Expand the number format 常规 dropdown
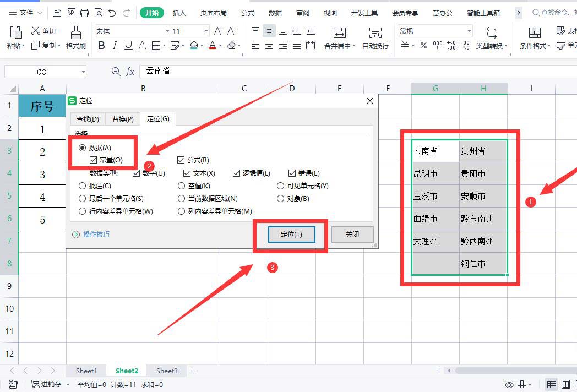Image resolution: width=577 pixels, height=392 pixels. coord(469,31)
